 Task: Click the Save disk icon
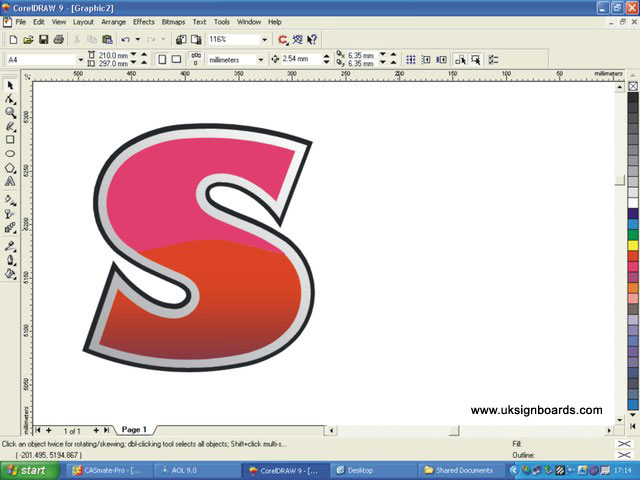(43, 39)
